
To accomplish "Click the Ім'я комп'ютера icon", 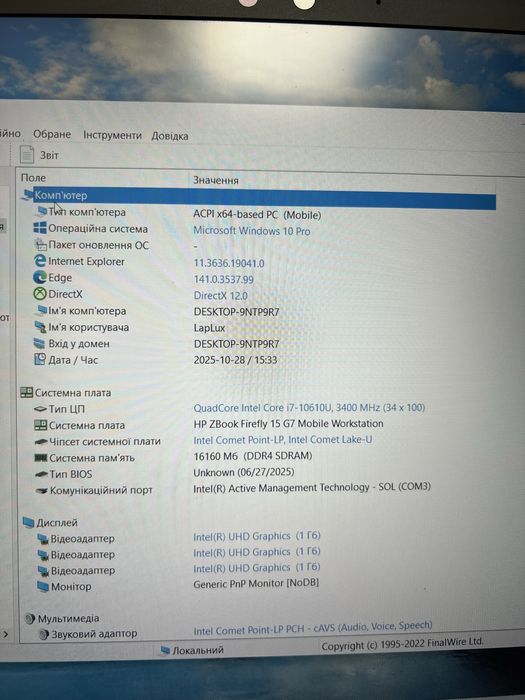I will point(42,310).
